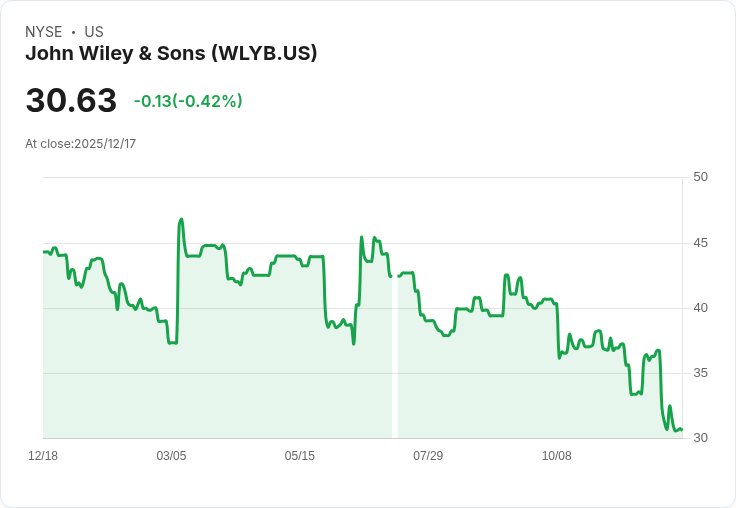The height and width of the screenshot is (508, 736).
Task: Click the highest price spike on chart
Action: coord(181,219)
